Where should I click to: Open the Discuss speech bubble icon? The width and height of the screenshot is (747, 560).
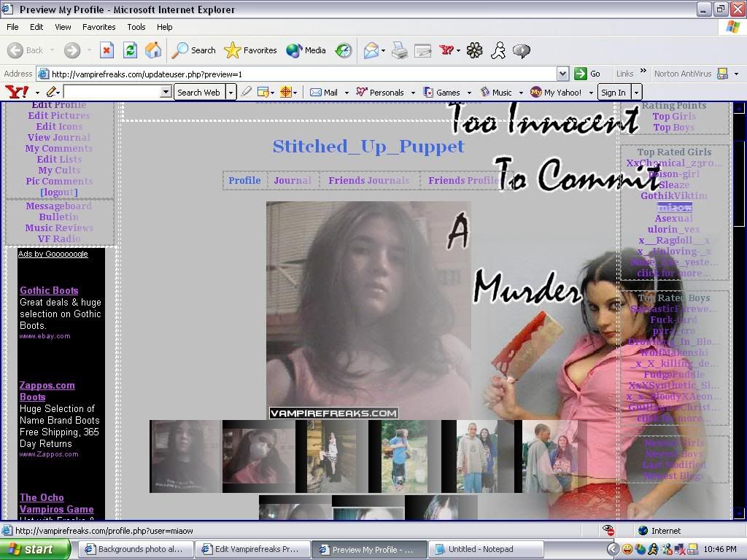coord(522,50)
